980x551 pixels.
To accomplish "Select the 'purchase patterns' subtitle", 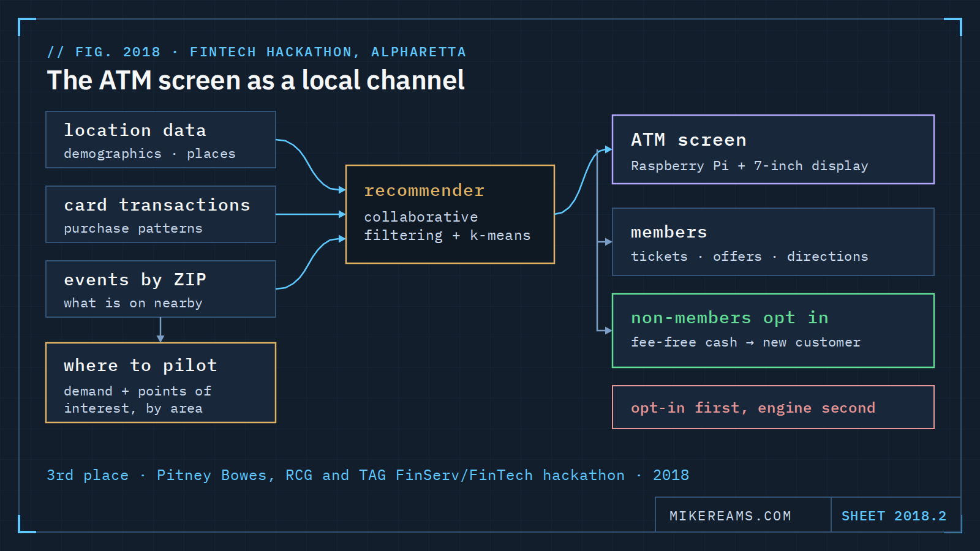I will 133,228.
